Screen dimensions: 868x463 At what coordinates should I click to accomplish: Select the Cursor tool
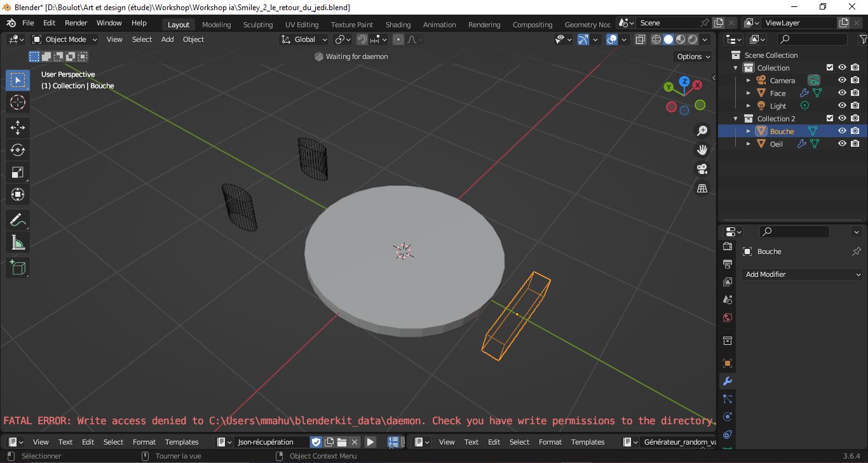pyautogui.click(x=18, y=102)
